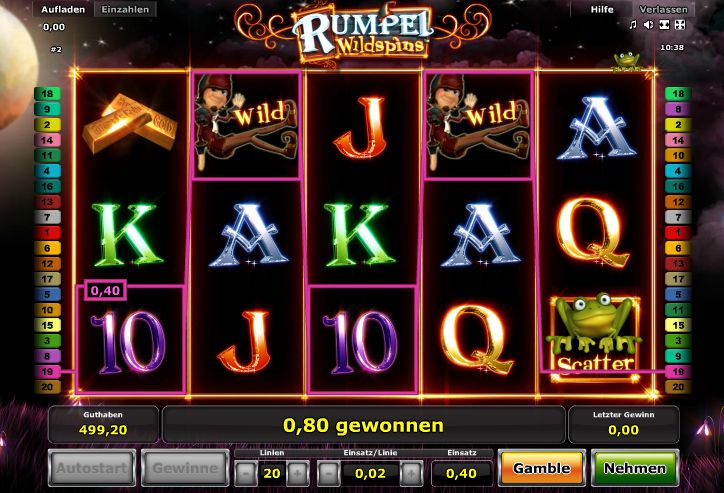
Task: Click Verlassen to leave the game
Action: click(x=663, y=9)
